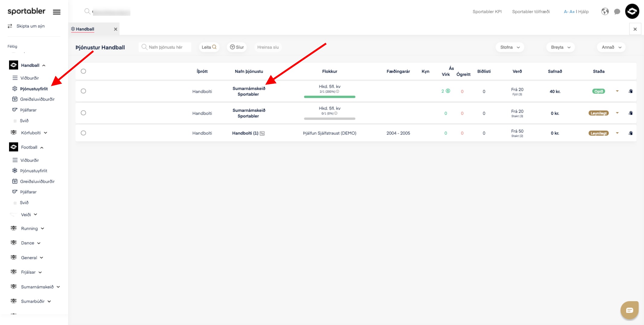Viewport: 644px width, 325px height.
Task: Open the Annað dropdown
Action: [x=611, y=47]
